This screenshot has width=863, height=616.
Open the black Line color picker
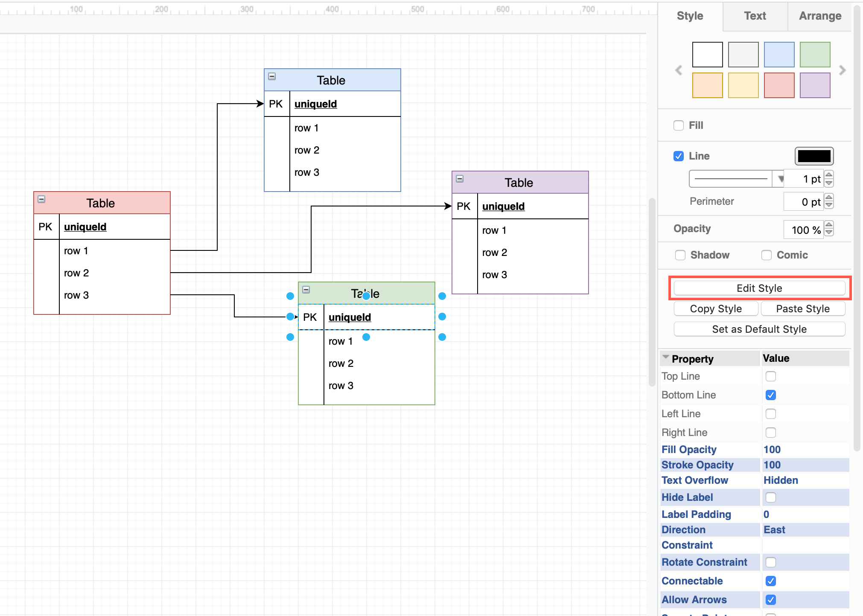pyautogui.click(x=813, y=156)
